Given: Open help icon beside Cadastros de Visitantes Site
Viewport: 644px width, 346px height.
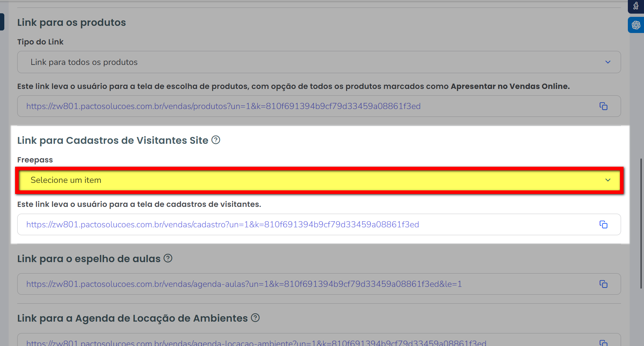Looking at the screenshot, I should (216, 140).
